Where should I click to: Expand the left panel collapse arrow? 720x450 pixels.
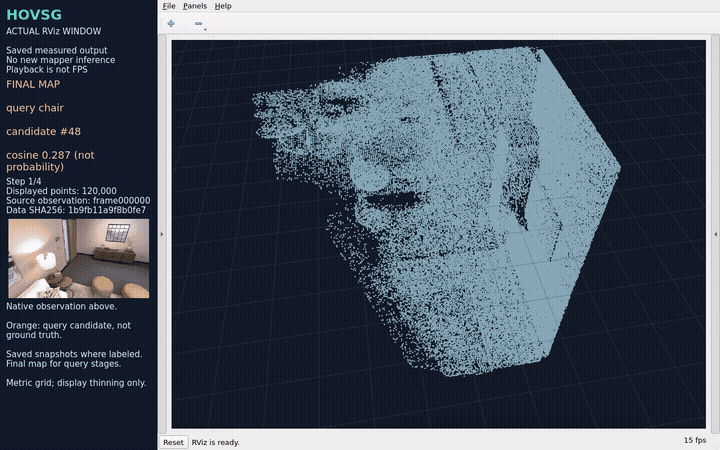[162, 234]
